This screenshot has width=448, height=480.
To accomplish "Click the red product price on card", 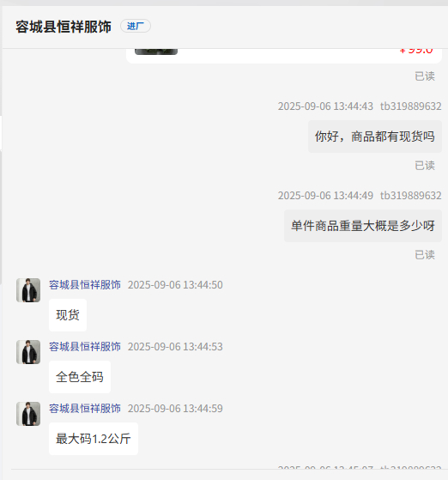I will point(416,52).
